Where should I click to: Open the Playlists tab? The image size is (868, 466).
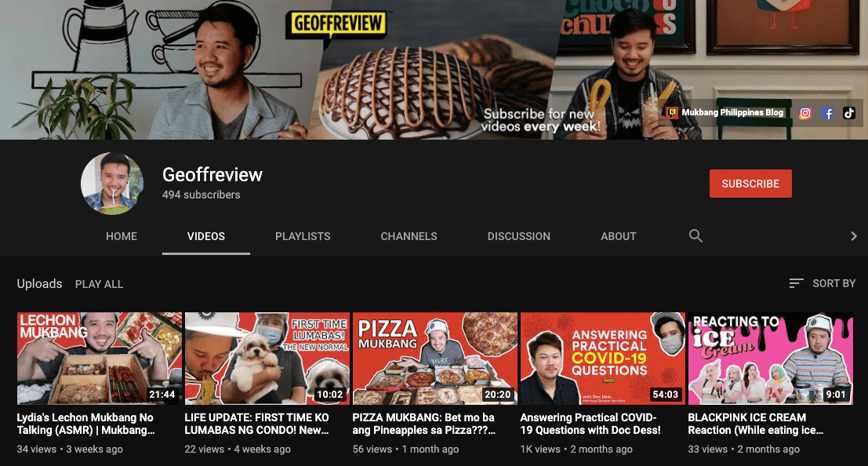pyautogui.click(x=303, y=236)
